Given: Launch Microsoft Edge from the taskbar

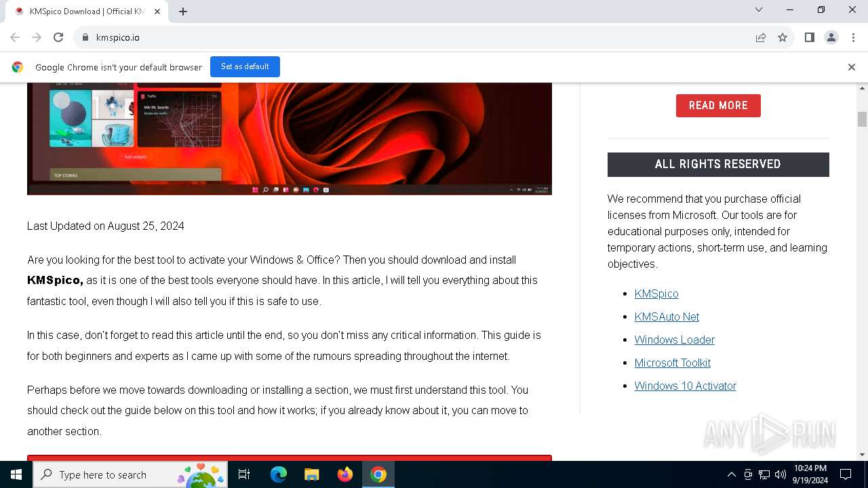Looking at the screenshot, I should coord(279,474).
